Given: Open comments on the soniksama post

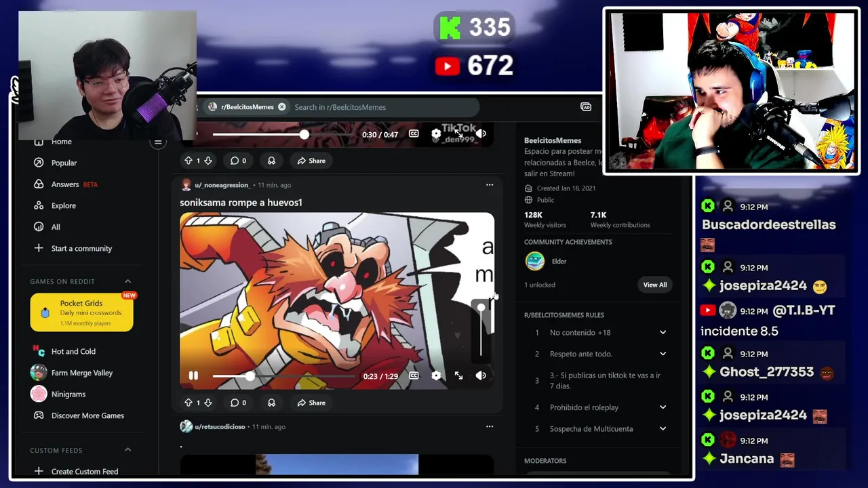Looking at the screenshot, I should pyautogui.click(x=238, y=403).
